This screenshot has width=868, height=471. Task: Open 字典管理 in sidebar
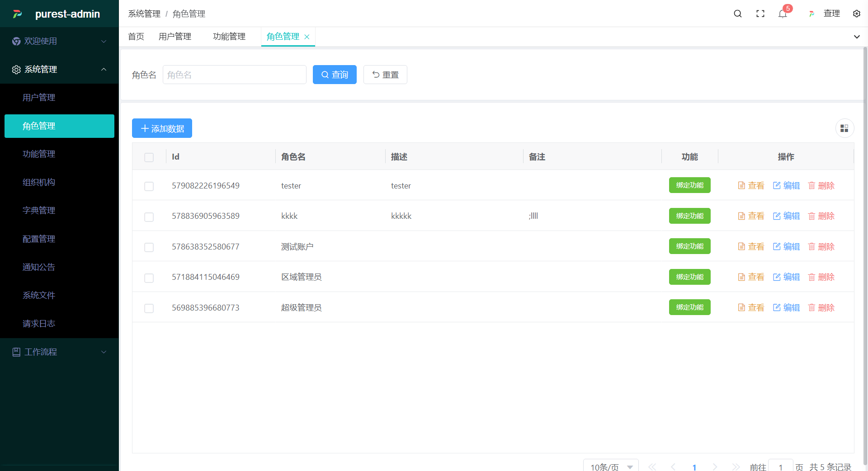(59, 211)
